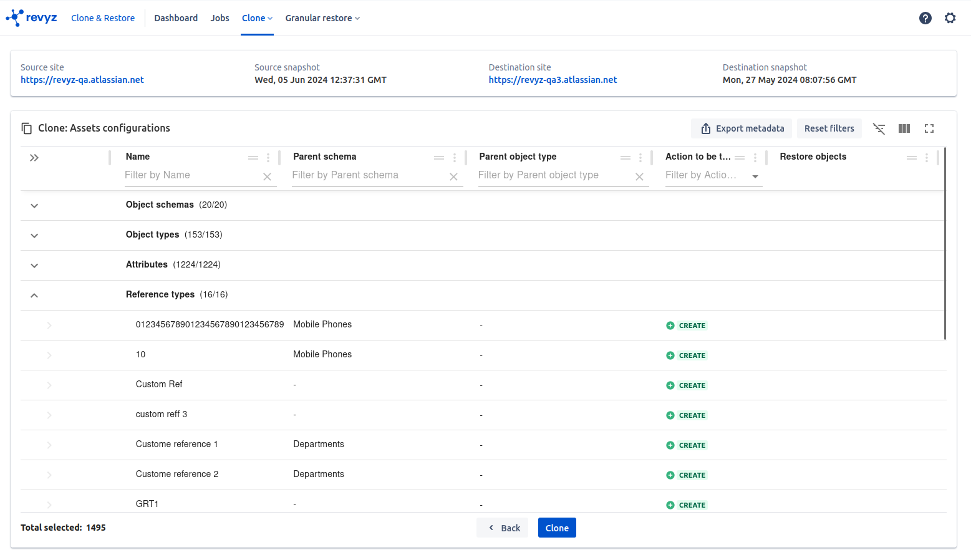
Task: Expand the Custome reference 1 row
Action: click(49, 445)
